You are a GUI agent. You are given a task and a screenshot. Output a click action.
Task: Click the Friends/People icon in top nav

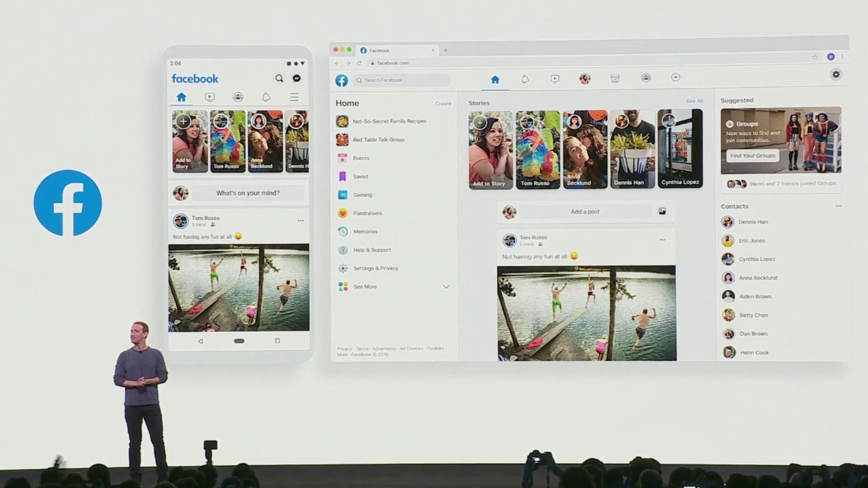click(x=646, y=77)
